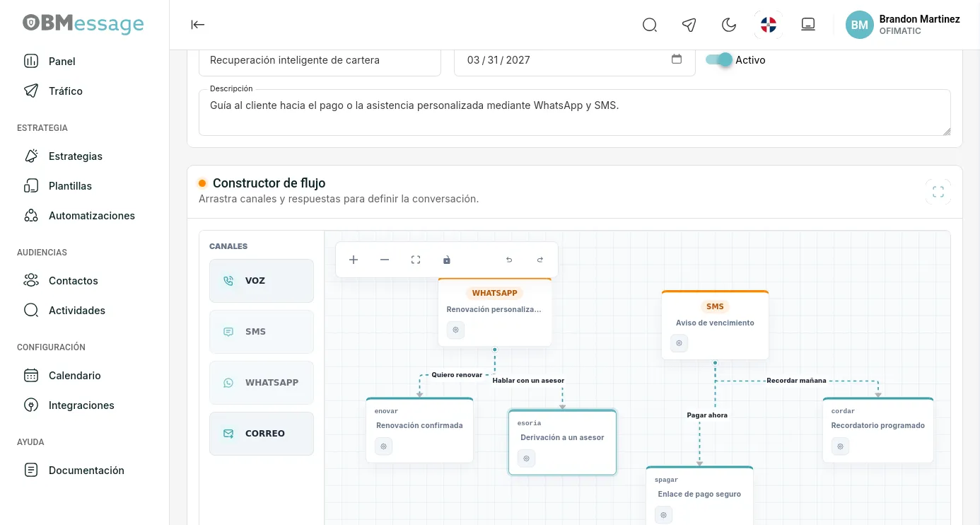Image resolution: width=980 pixels, height=525 pixels.
Task: Click the laptop device icon in header
Action: (x=808, y=25)
